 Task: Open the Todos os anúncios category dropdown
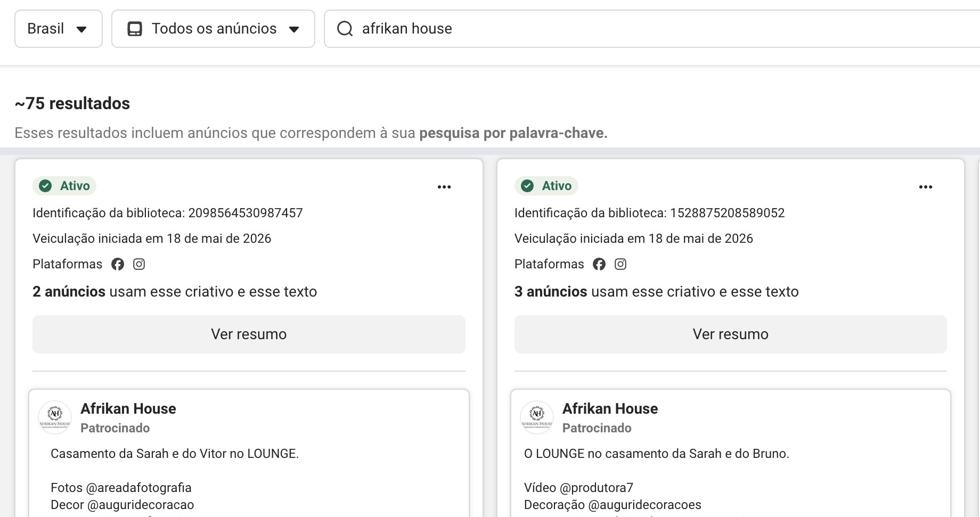pos(213,29)
